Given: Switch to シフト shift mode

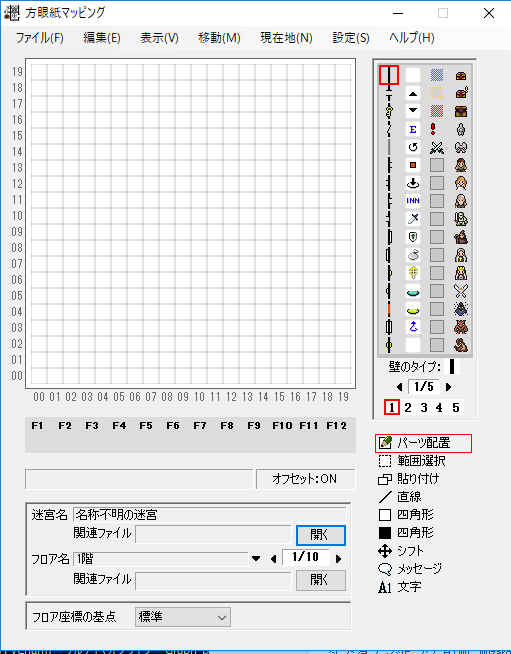Looking at the screenshot, I should (401, 551).
